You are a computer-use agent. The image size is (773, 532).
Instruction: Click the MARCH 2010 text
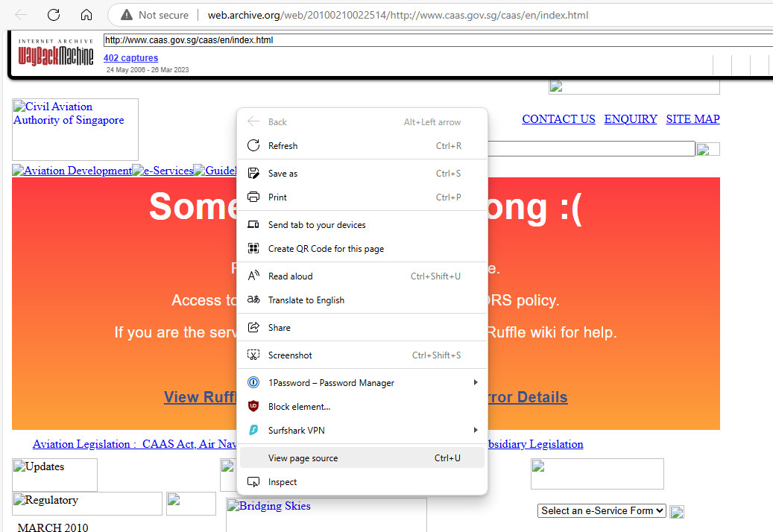point(53,527)
